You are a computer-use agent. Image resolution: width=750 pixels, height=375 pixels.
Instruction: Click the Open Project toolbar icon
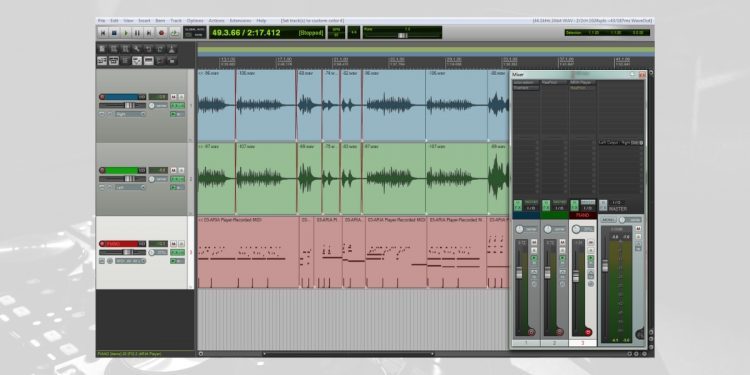point(113,49)
